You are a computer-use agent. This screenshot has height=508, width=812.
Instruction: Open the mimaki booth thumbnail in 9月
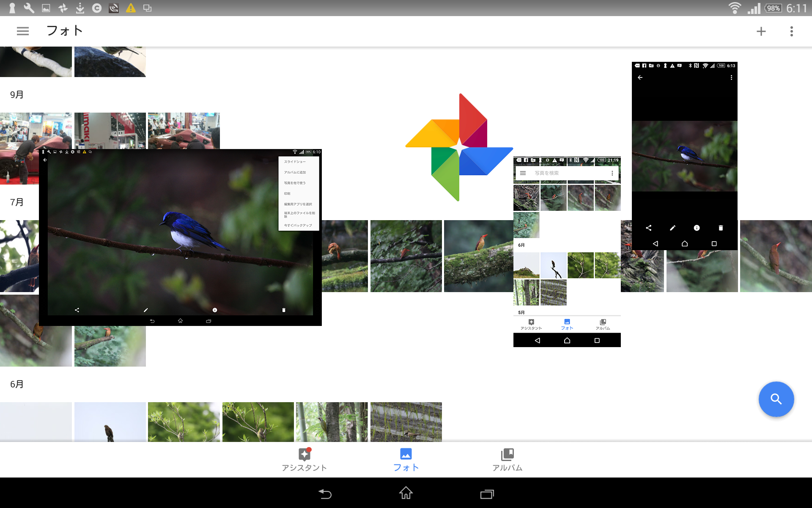coord(110,130)
